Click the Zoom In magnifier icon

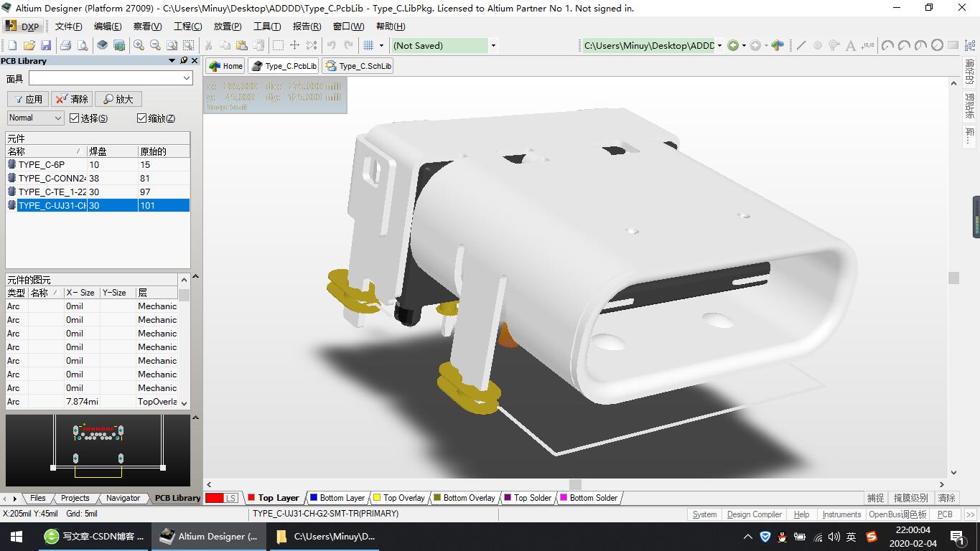139,45
